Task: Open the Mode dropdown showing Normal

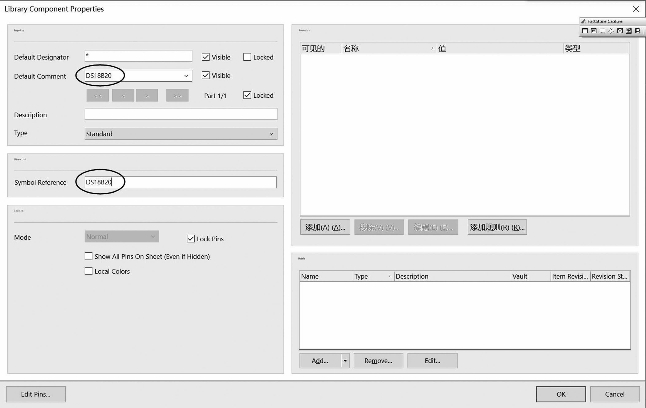Action: pos(122,237)
